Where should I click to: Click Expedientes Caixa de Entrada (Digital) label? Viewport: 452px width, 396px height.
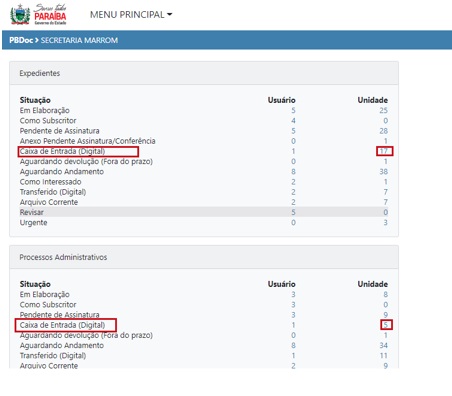coord(62,151)
